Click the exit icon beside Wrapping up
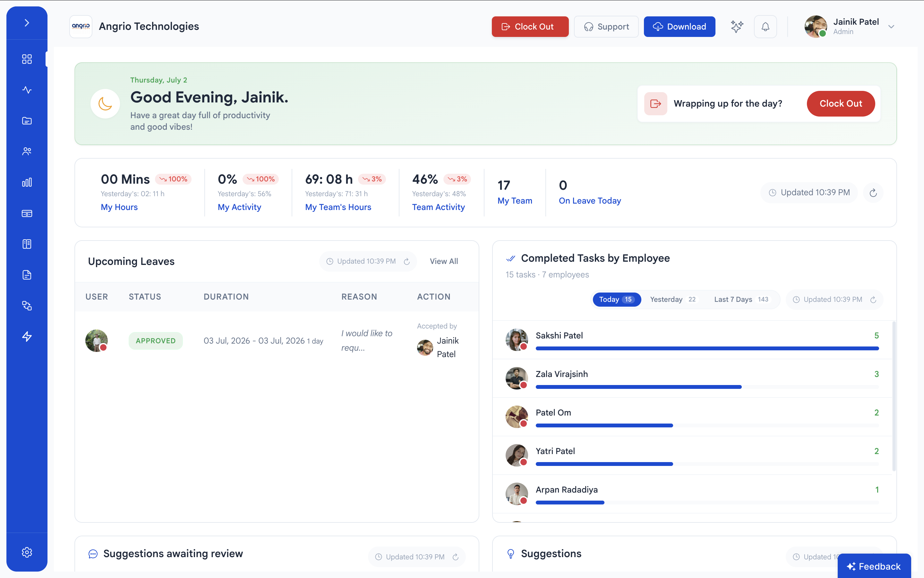The width and height of the screenshot is (924, 578). tap(655, 104)
